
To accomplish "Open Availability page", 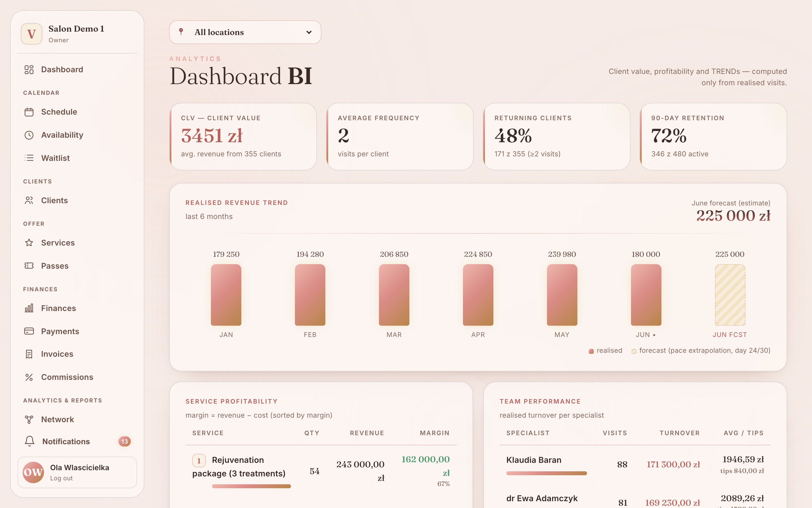I will (77, 135).
